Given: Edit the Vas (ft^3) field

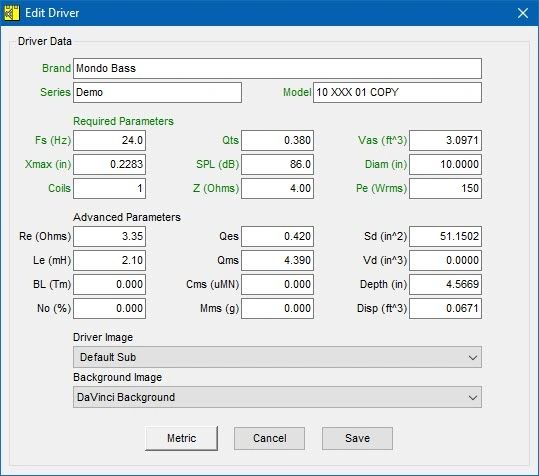Looking at the screenshot, I should pyautogui.click(x=446, y=140).
